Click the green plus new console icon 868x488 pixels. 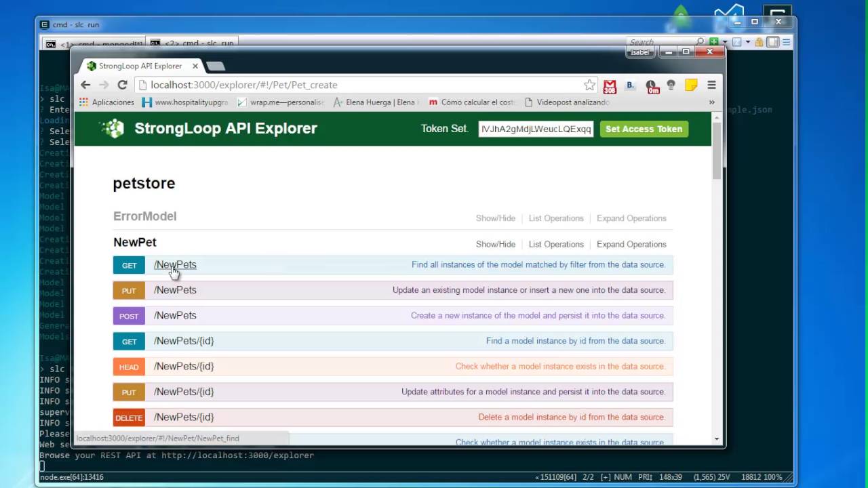[713, 42]
